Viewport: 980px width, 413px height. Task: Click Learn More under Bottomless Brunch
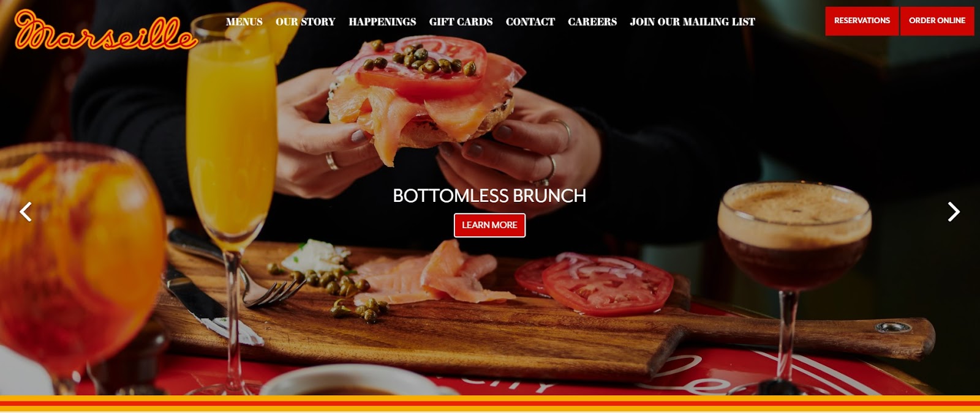489,225
